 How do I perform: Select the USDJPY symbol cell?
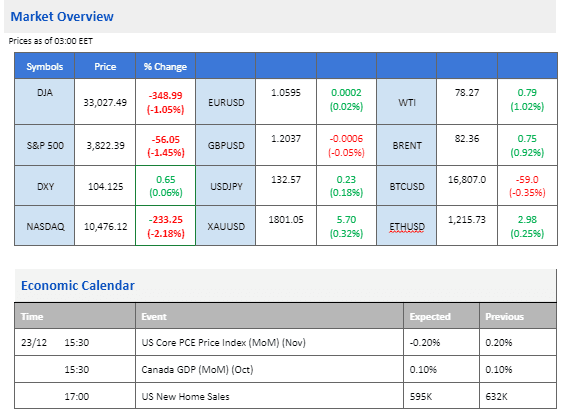(x=226, y=185)
